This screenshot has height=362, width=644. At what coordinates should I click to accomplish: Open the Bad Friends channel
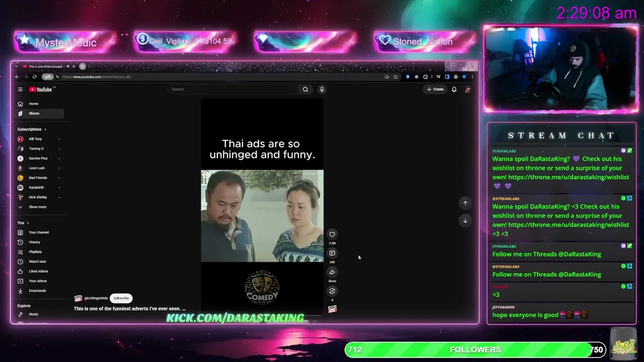[x=40, y=178]
